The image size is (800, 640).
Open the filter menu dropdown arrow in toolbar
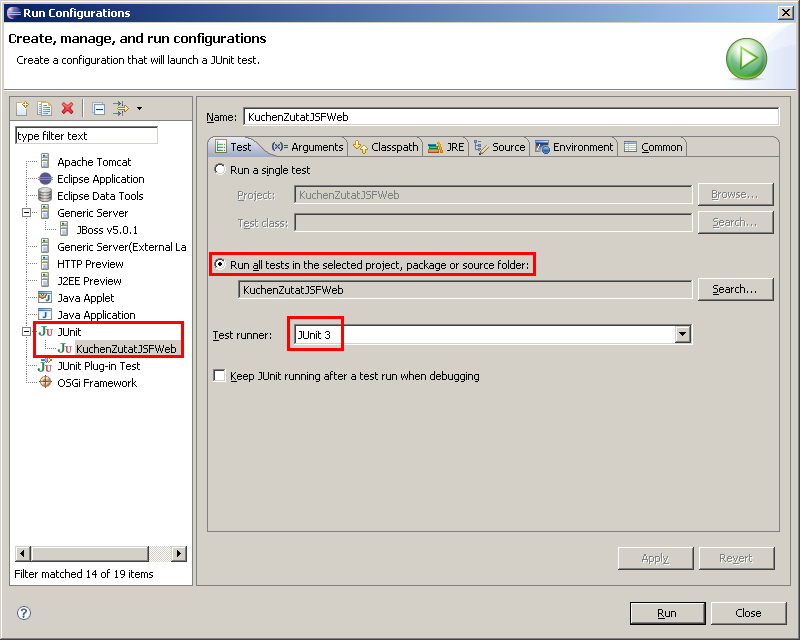coord(139,109)
